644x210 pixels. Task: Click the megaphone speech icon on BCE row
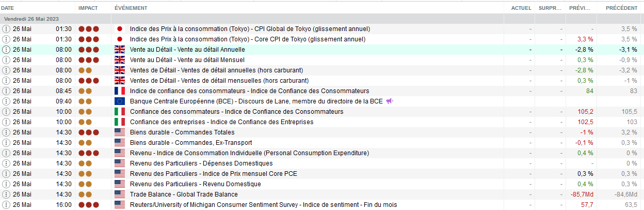390,101
